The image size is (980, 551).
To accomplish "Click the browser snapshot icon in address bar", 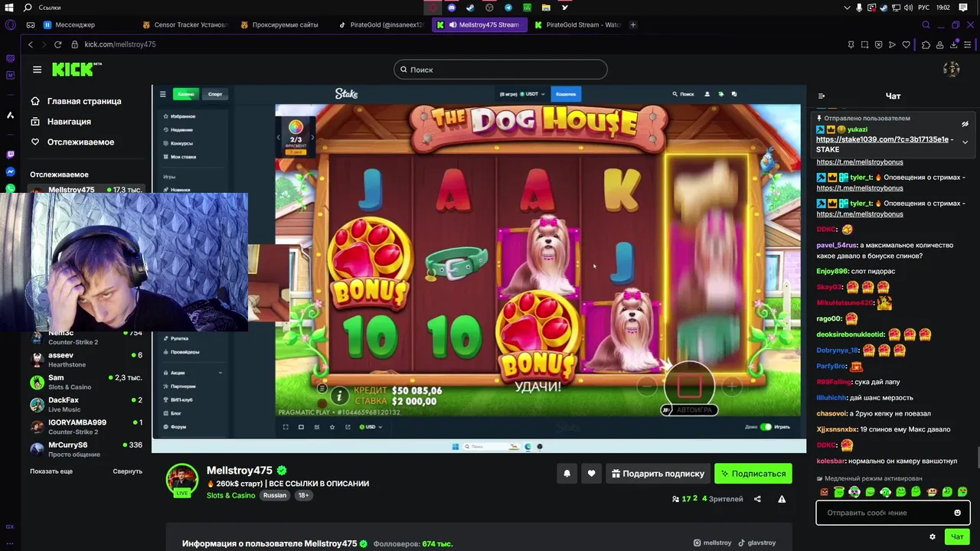I will pos(864,44).
